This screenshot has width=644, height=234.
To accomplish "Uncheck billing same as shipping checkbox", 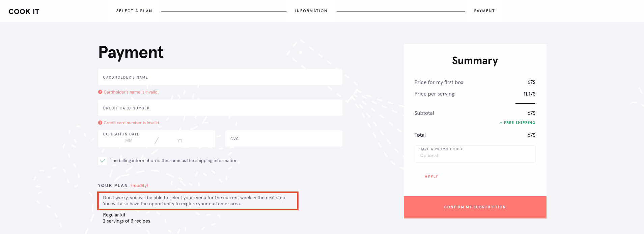I will pyautogui.click(x=103, y=161).
